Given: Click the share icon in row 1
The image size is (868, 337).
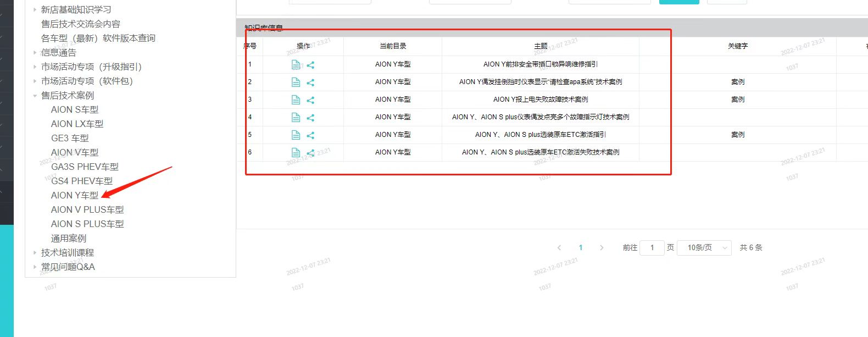Looking at the screenshot, I should point(310,65).
